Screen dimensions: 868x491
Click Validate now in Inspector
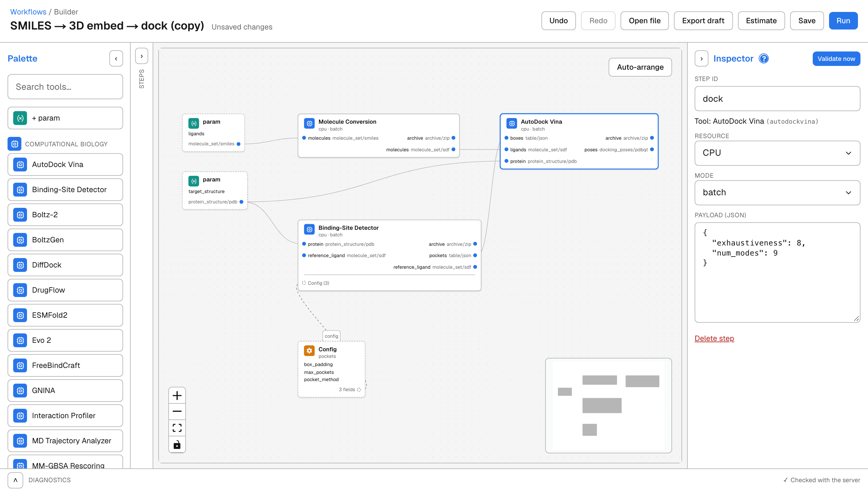tap(836, 59)
